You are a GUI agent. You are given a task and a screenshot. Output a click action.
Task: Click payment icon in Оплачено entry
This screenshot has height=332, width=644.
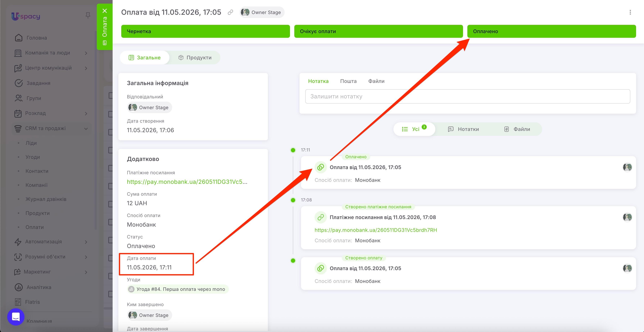[321, 167]
